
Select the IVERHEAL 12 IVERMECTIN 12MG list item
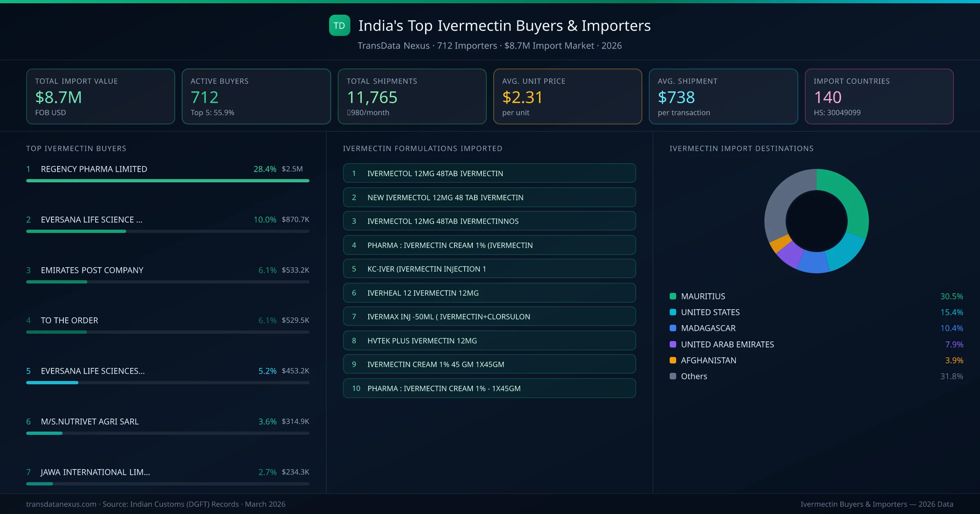tap(489, 292)
